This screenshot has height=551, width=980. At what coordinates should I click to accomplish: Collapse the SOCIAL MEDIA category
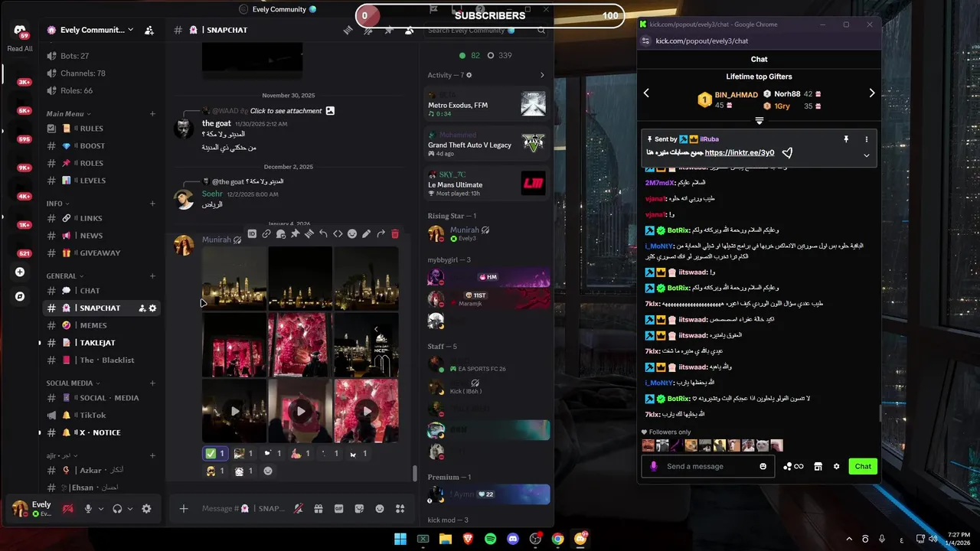(73, 383)
